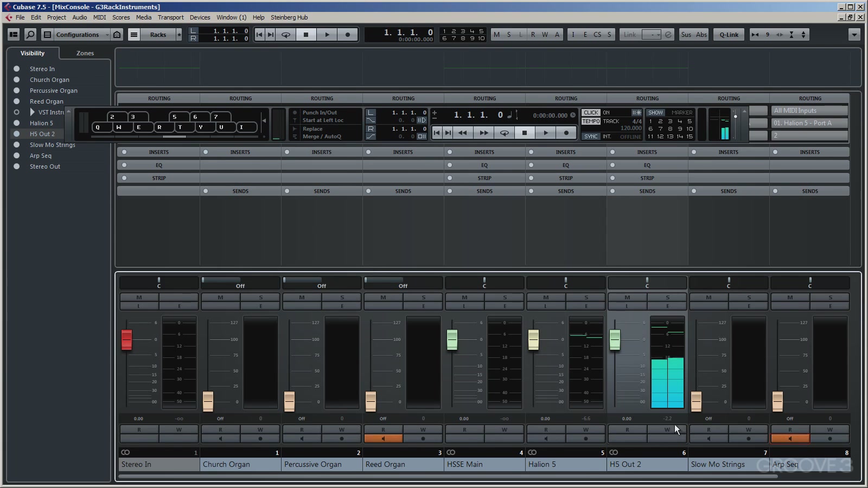Viewport: 868px width, 488px height.
Task: Click Q-Link button
Action: (x=729, y=35)
